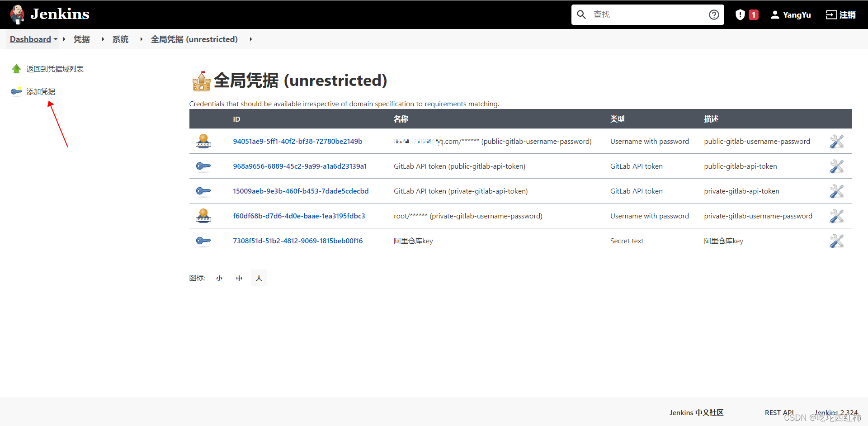Viewport: 868px width, 426px height.
Task: Click the ID column header
Action: (x=236, y=119)
